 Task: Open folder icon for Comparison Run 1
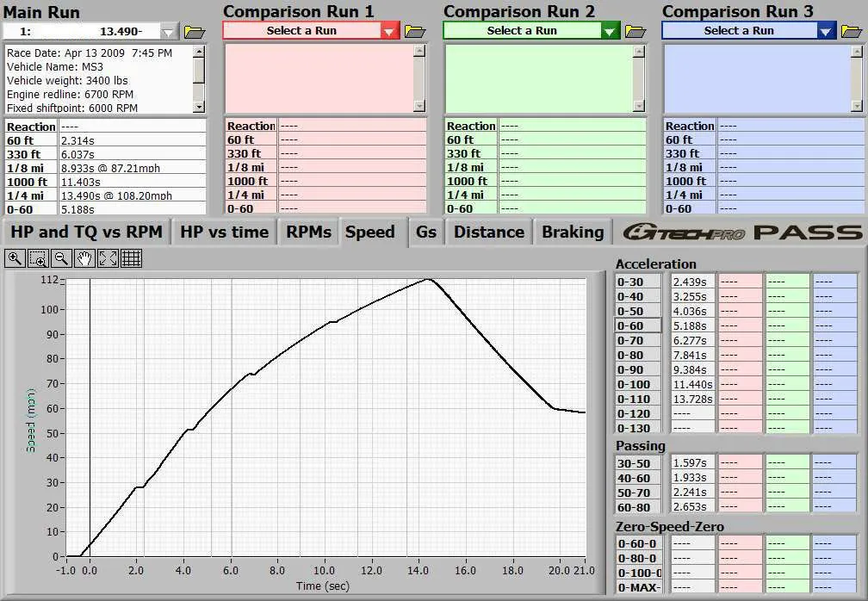pos(415,32)
